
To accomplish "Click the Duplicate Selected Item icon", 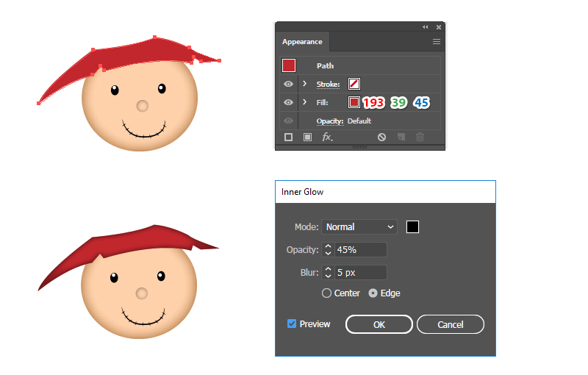I will tap(401, 137).
